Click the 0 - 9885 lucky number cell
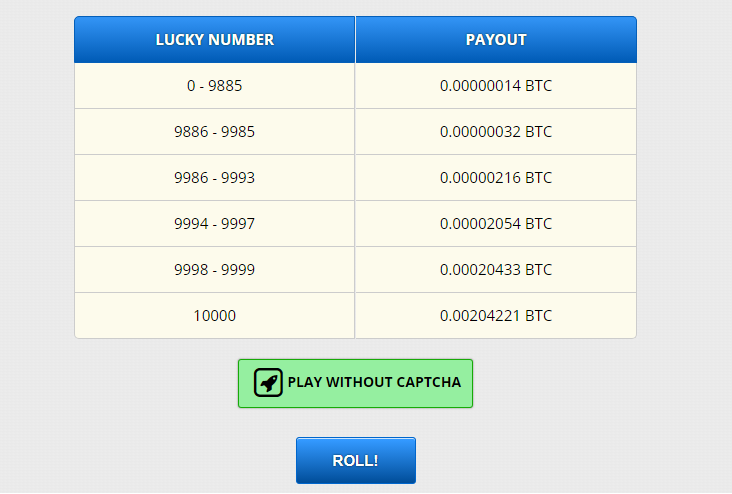The width and height of the screenshot is (732, 494). pyautogui.click(x=215, y=86)
